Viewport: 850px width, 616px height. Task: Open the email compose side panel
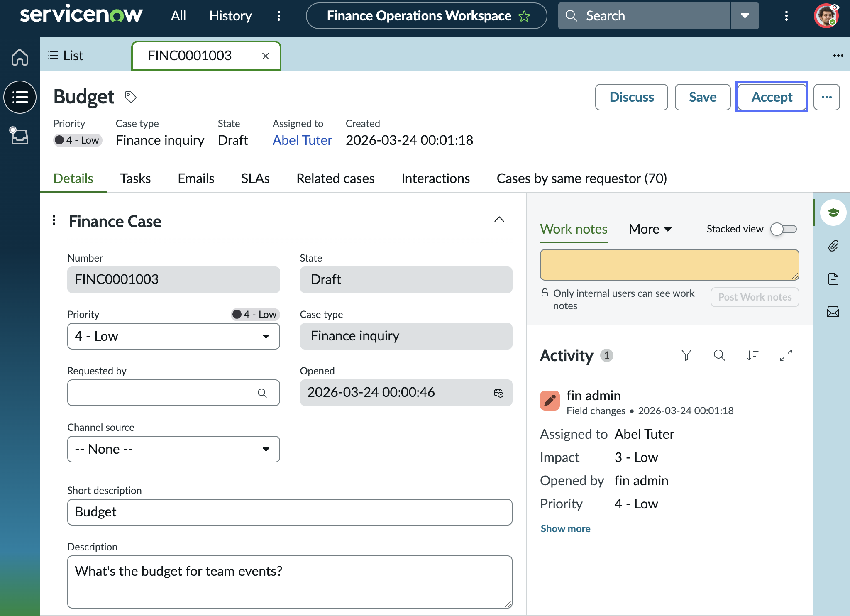point(833,312)
